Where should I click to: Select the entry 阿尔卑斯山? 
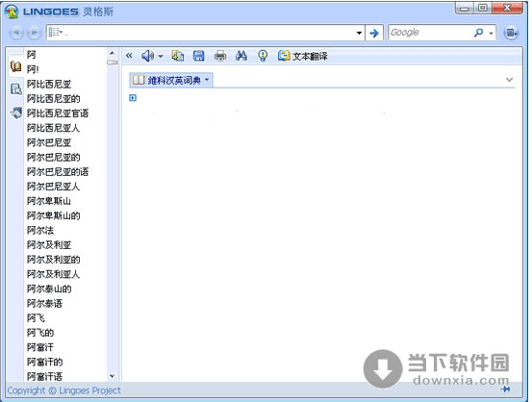coord(49,201)
